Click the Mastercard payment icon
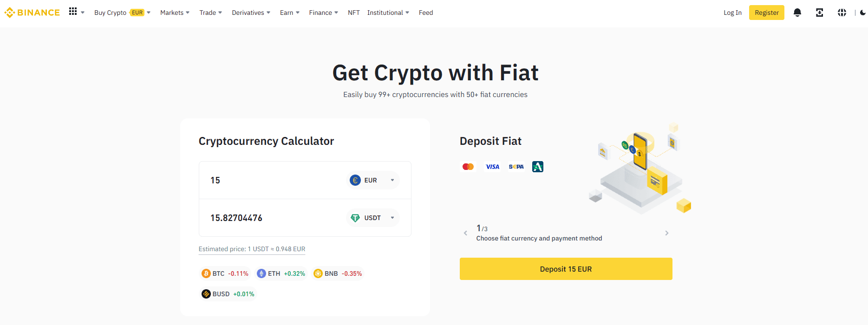Image resolution: width=868 pixels, height=325 pixels. click(468, 166)
